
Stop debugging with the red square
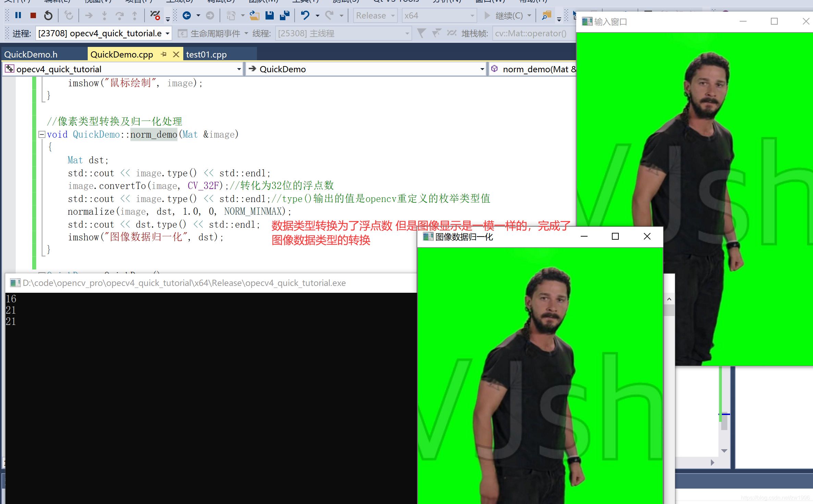(33, 15)
